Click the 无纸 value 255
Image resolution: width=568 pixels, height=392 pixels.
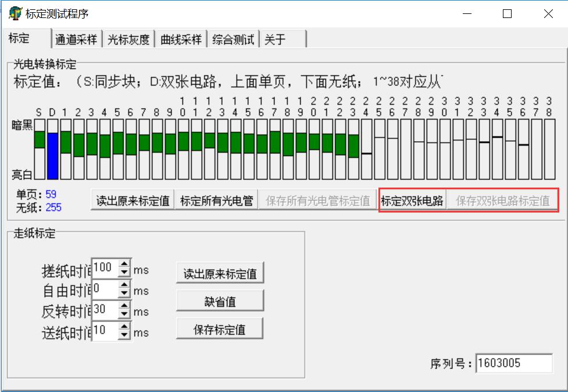(53, 207)
